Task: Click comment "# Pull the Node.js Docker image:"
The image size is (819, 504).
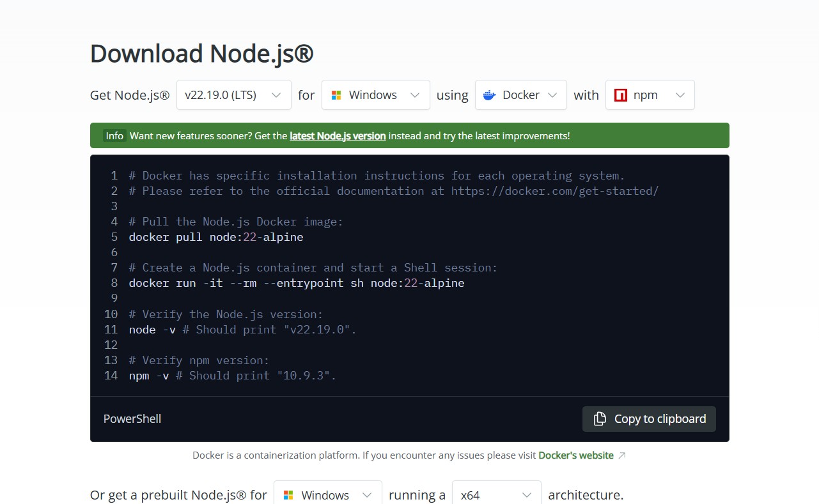Action: pyautogui.click(x=236, y=222)
